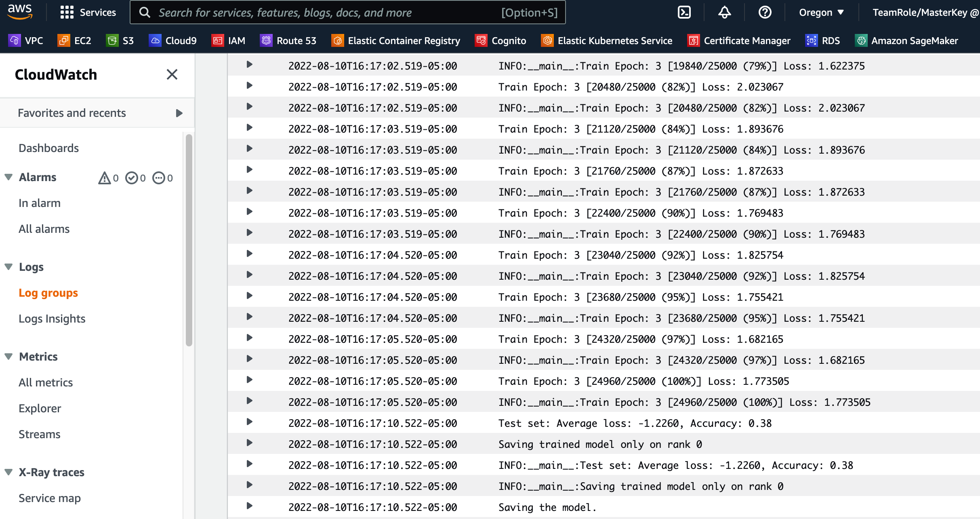This screenshot has width=980, height=519.
Task: Open CloudShell terminal icon in top bar
Action: pos(684,13)
